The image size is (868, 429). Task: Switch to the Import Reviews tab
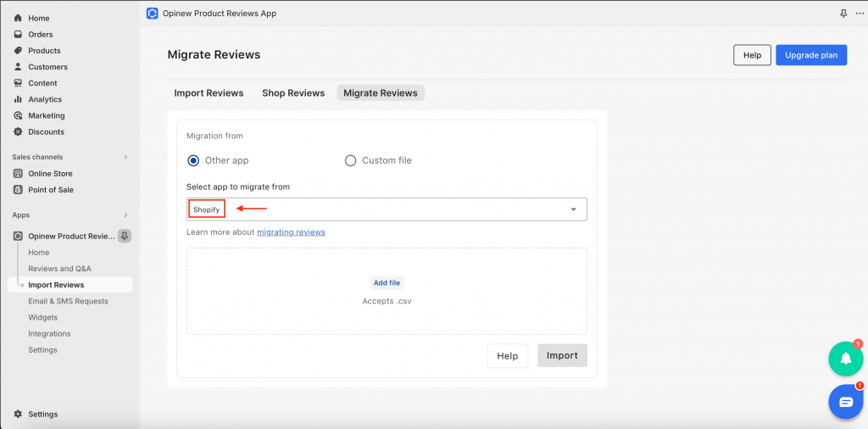coord(209,93)
